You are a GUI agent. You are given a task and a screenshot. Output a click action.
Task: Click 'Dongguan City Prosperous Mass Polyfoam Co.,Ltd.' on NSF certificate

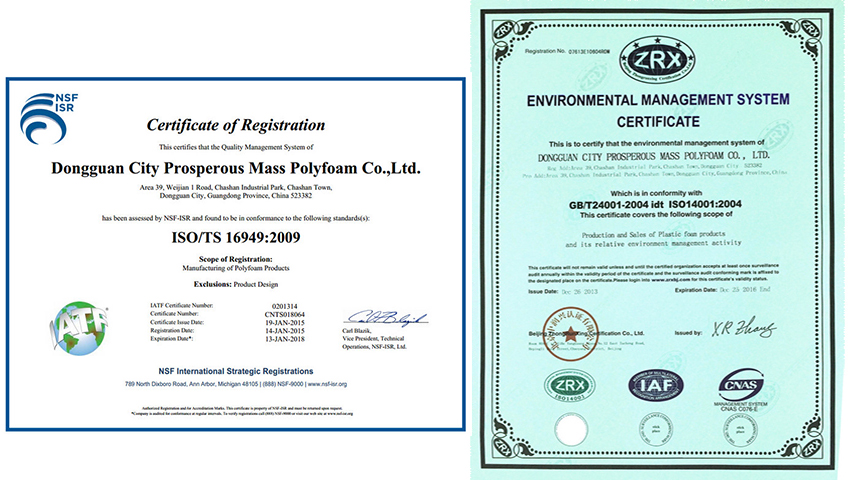coord(236,168)
